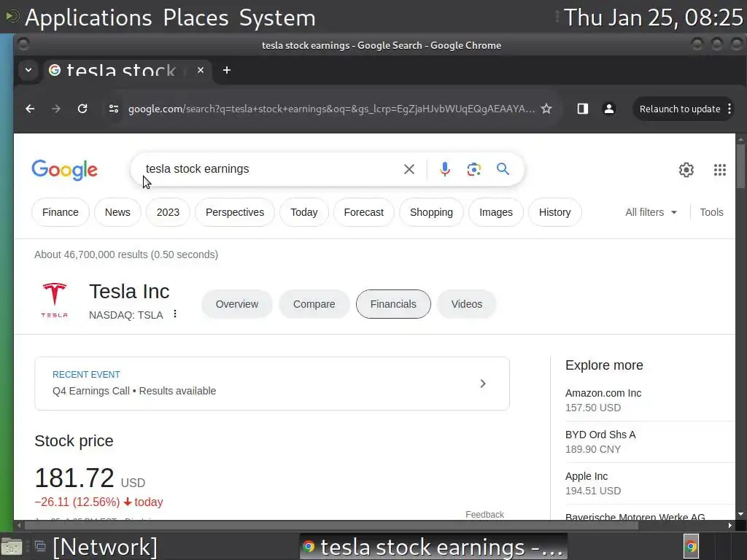This screenshot has width=747, height=560.
Task: Select the History filter chip
Action: 555,212
